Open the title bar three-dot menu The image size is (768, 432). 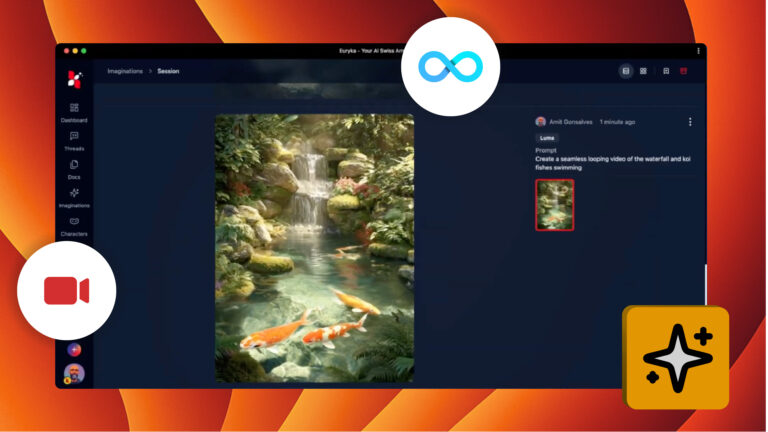[698, 51]
